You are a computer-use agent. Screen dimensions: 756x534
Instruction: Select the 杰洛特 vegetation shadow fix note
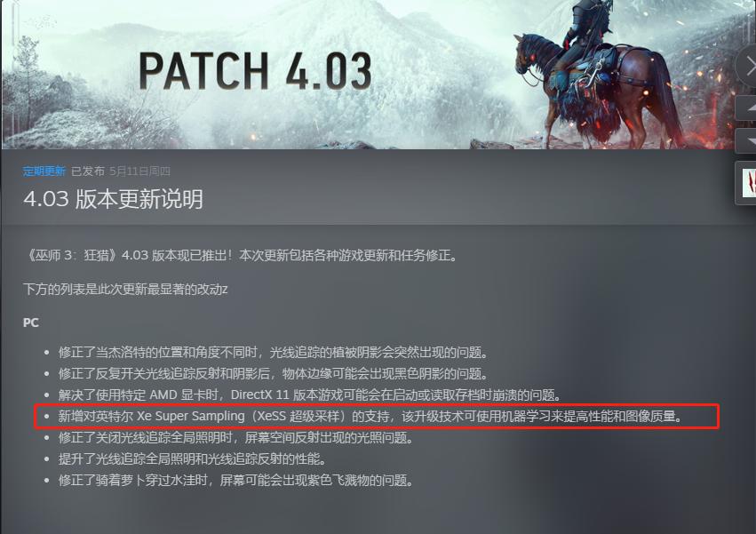click(274, 353)
